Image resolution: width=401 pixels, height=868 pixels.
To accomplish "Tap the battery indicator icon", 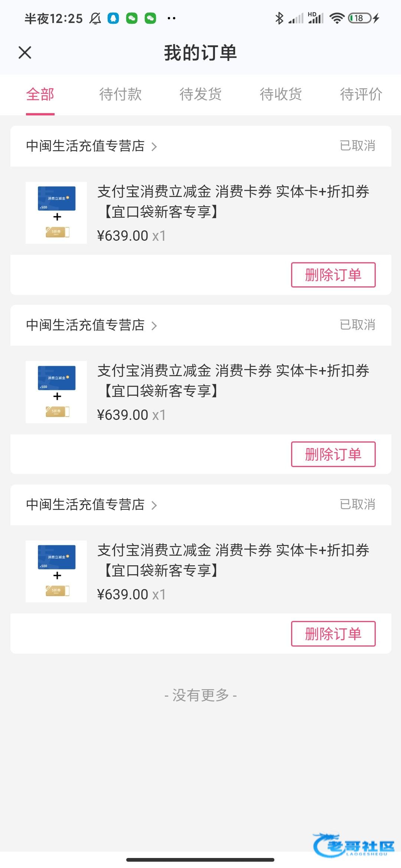I will pyautogui.click(x=359, y=18).
